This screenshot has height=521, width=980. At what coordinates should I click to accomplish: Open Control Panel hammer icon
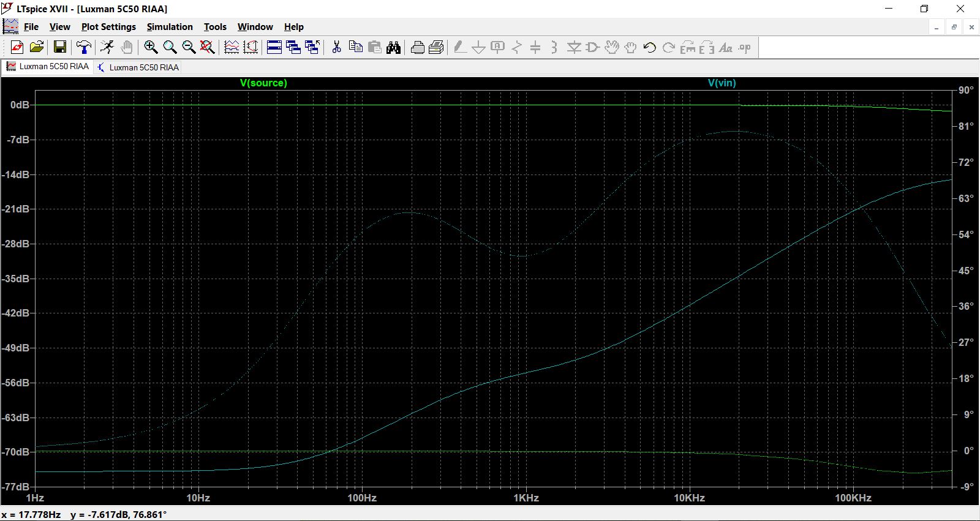pyautogui.click(x=84, y=47)
